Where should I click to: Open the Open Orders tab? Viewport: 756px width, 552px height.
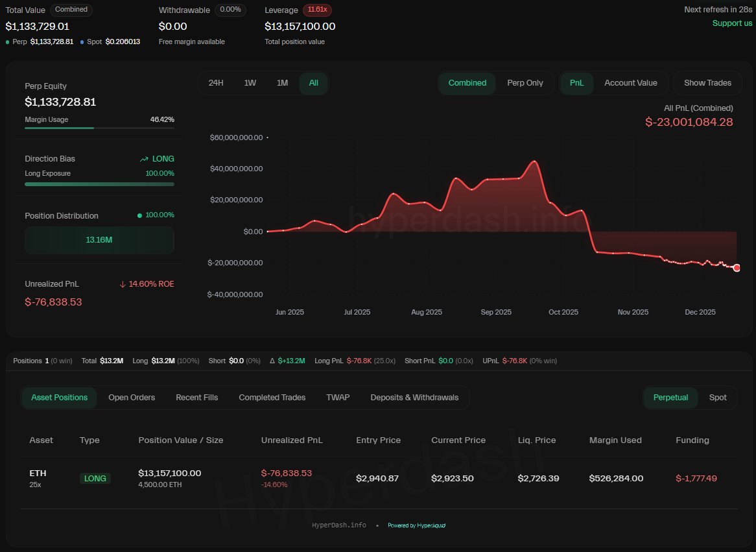(x=132, y=398)
